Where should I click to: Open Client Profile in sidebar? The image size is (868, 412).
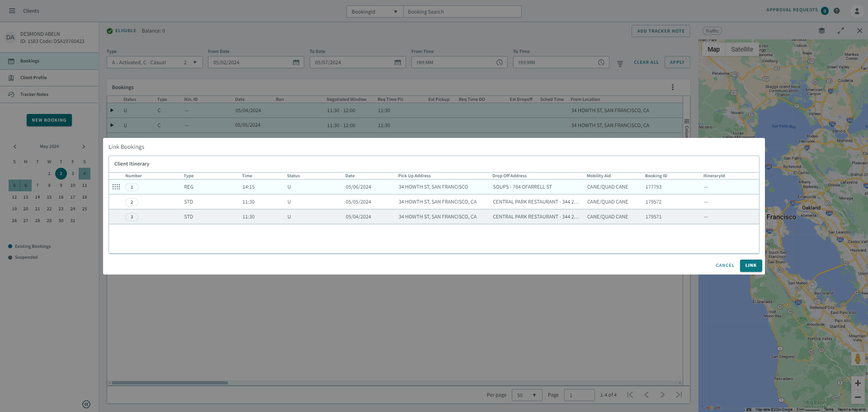point(33,78)
